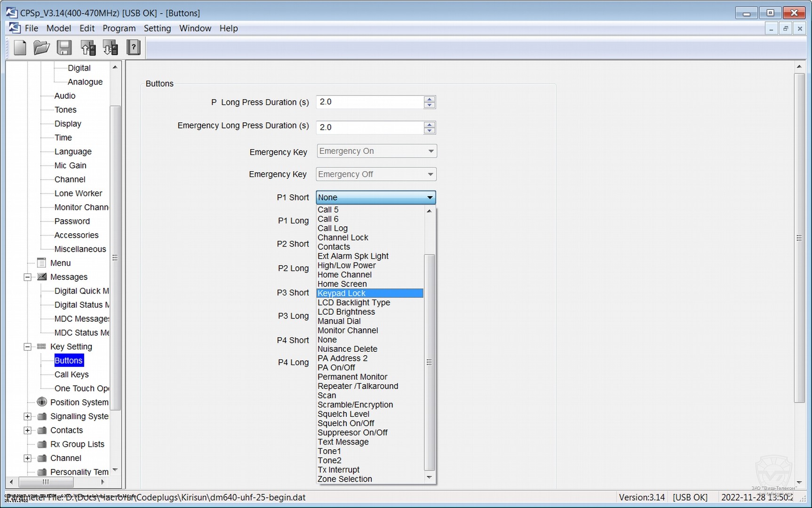This screenshot has height=508, width=812.
Task: Open the Setting menu
Action: coord(157,28)
